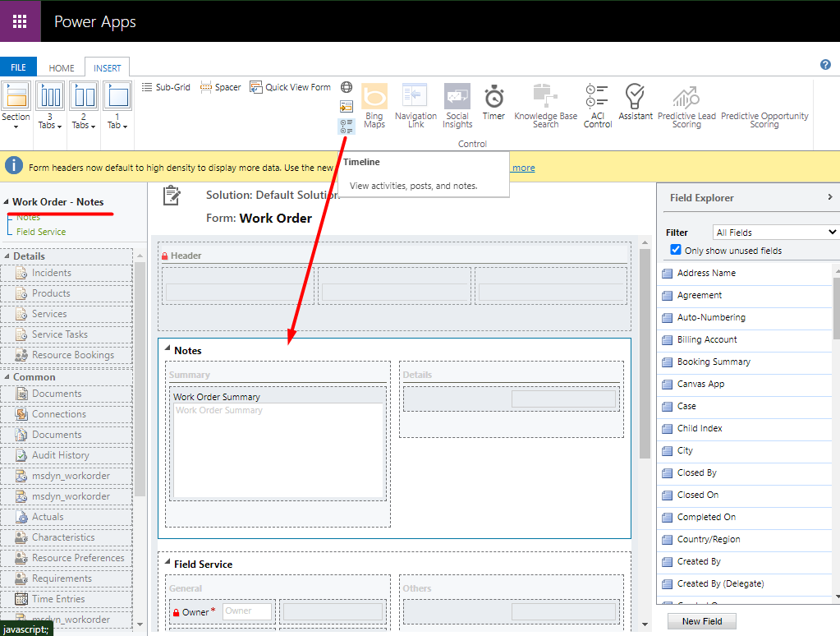Open the app launcher waffle icon
The height and width of the screenshot is (636, 840).
[20, 21]
